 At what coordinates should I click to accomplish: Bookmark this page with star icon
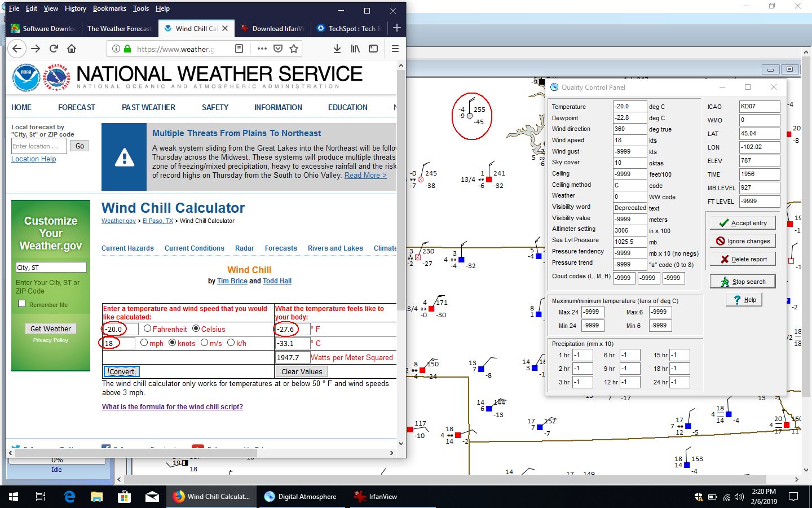coord(293,49)
